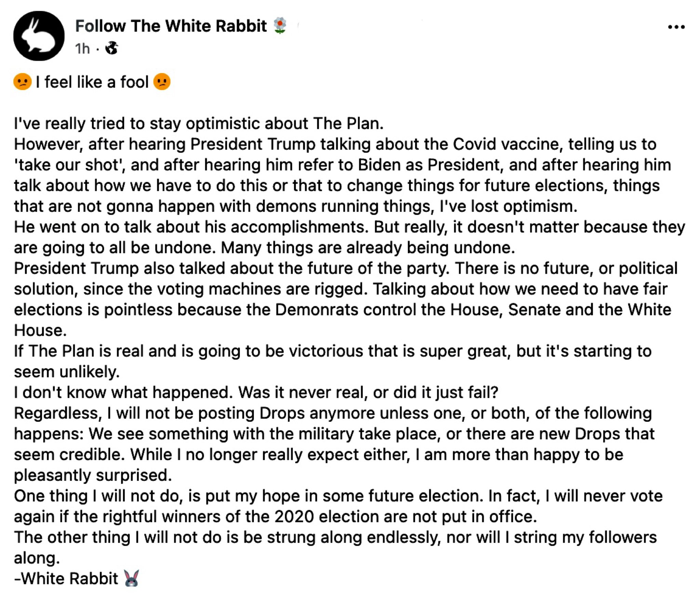Open the Follow The White Rabbit page name

click(171, 26)
